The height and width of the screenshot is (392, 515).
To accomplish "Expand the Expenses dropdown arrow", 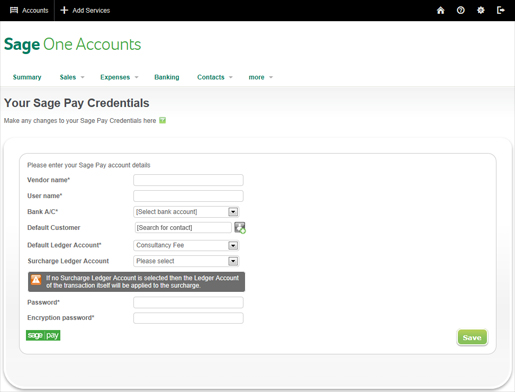I will (x=136, y=77).
